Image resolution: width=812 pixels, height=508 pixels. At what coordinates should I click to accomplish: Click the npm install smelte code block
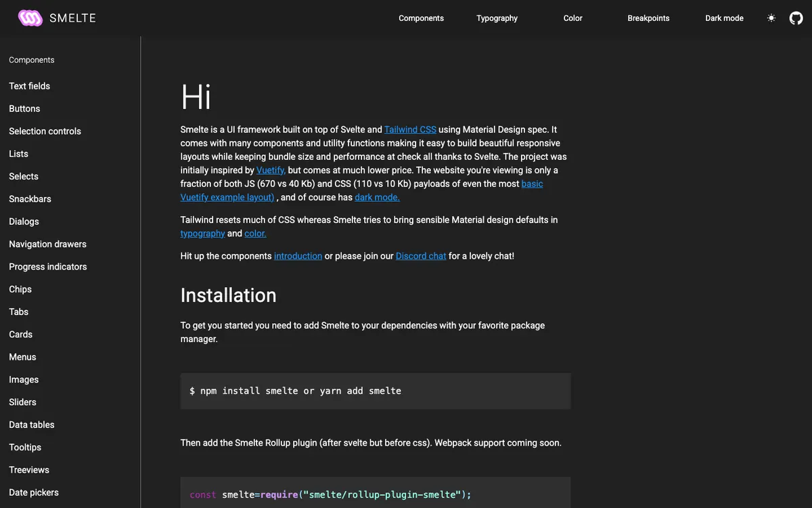(x=376, y=391)
